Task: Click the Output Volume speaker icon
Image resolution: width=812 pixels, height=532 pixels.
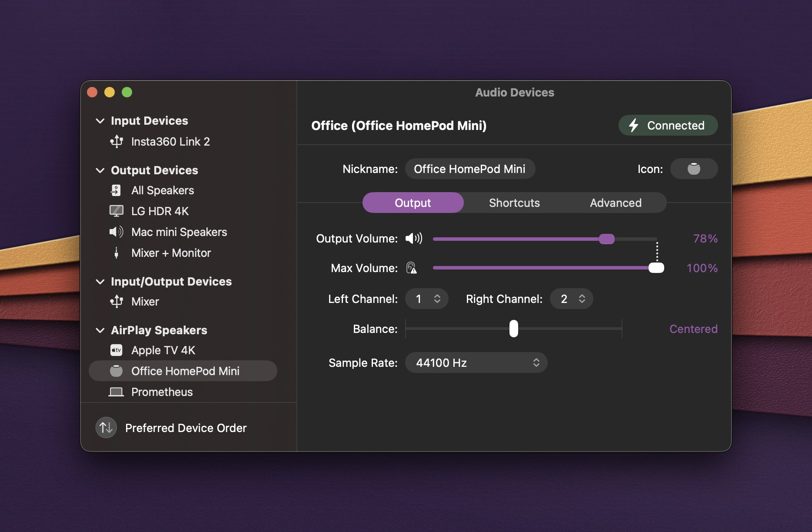Action: [413, 238]
